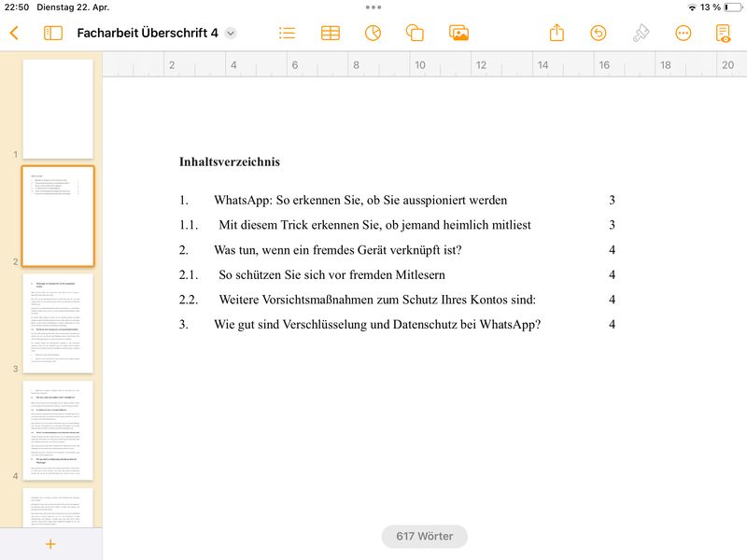Click entry 'Was tun, wenn ein fremdes Gerät verknüpft ist?'

coord(338,250)
